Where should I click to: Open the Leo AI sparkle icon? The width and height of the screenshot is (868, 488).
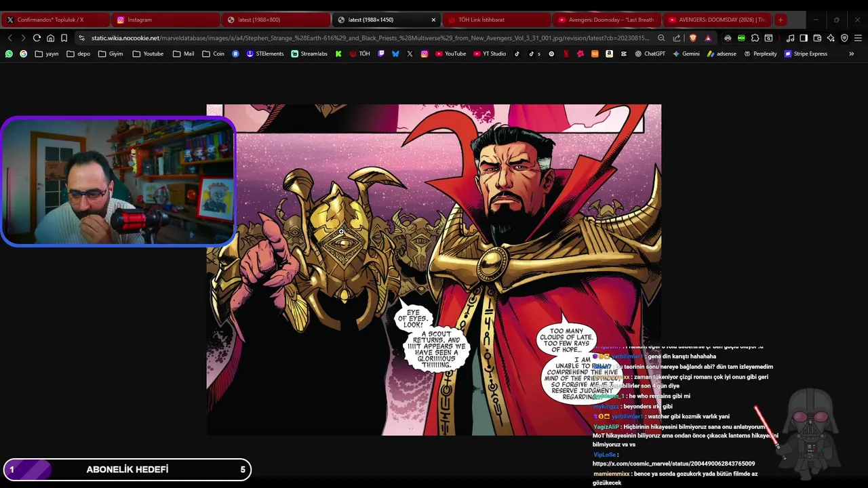pos(831,38)
